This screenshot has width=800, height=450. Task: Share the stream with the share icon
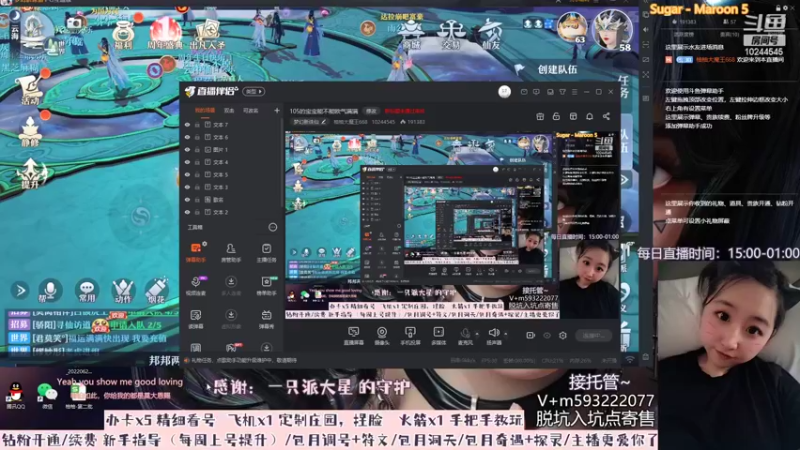click(x=606, y=116)
